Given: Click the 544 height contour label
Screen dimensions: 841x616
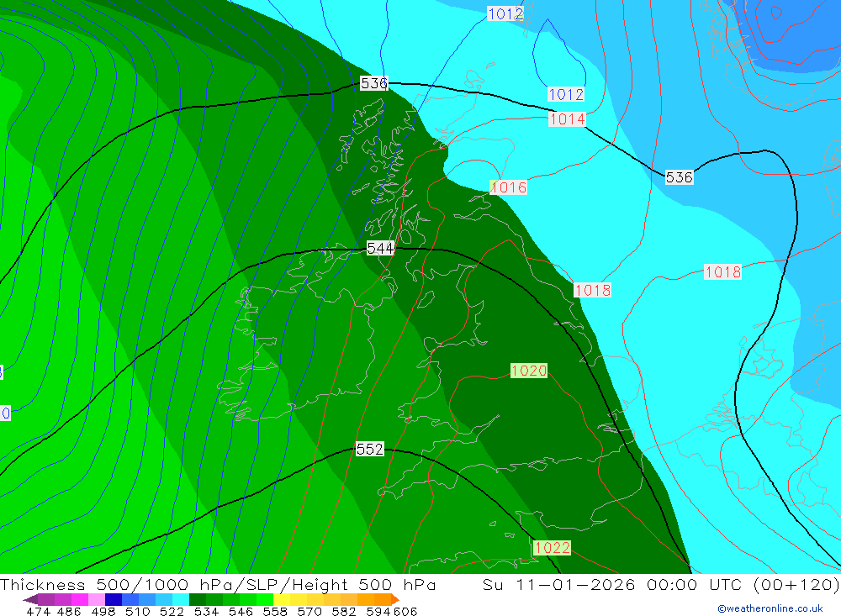Looking at the screenshot, I should (x=380, y=248).
